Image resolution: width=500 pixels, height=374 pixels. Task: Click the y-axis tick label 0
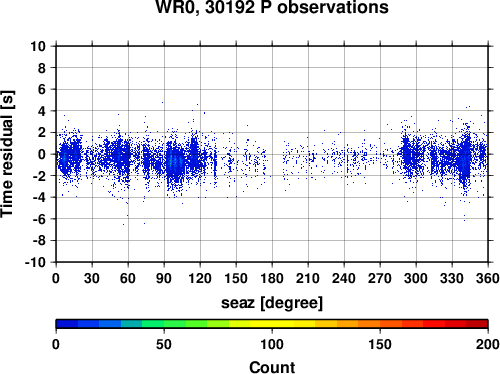point(42,154)
